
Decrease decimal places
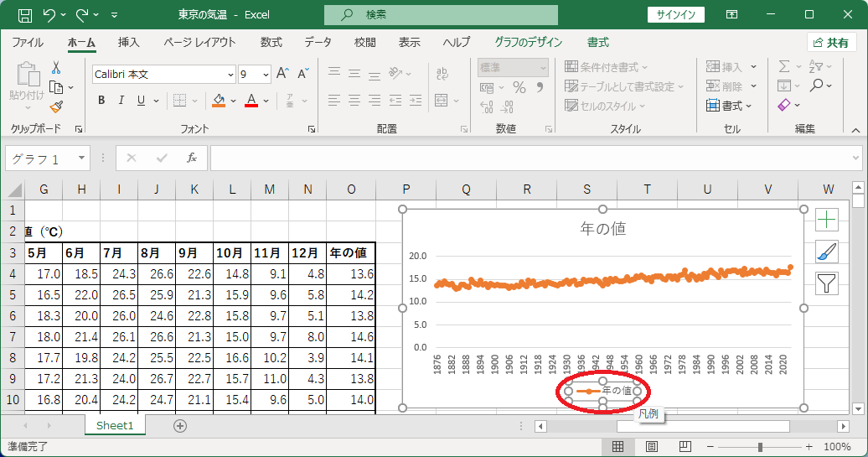[x=507, y=106]
